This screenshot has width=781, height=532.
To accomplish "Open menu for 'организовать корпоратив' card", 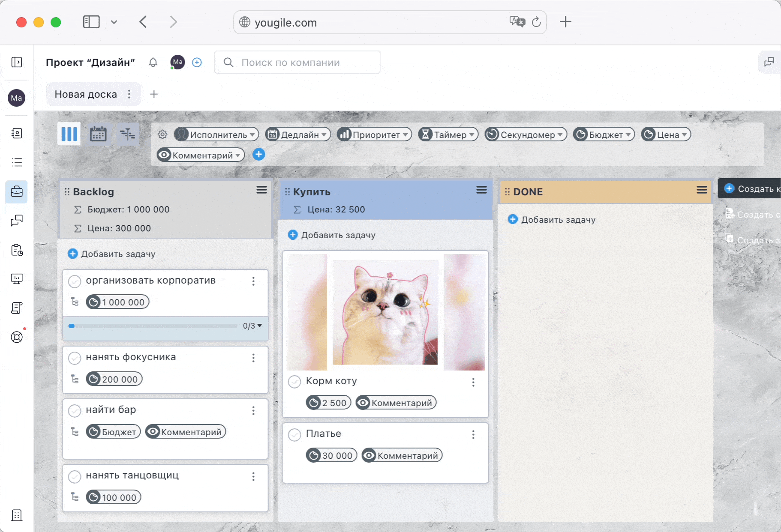I will [x=253, y=281].
